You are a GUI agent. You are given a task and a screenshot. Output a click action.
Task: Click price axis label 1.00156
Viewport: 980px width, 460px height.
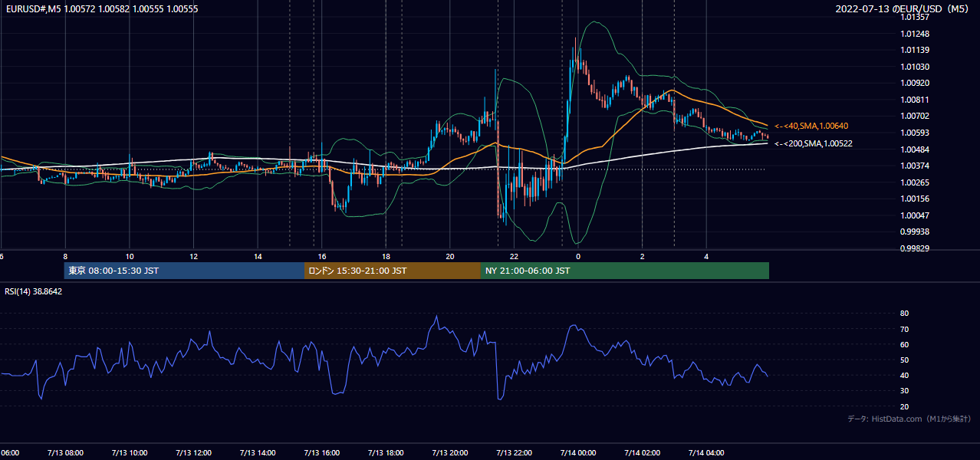pyautogui.click(x=915, y=199)
